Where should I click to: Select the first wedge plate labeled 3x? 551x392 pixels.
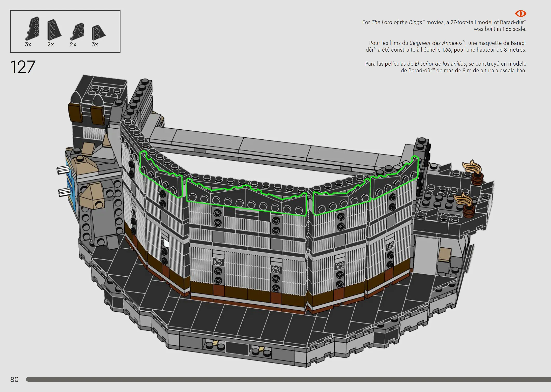(x=33, y=29)
